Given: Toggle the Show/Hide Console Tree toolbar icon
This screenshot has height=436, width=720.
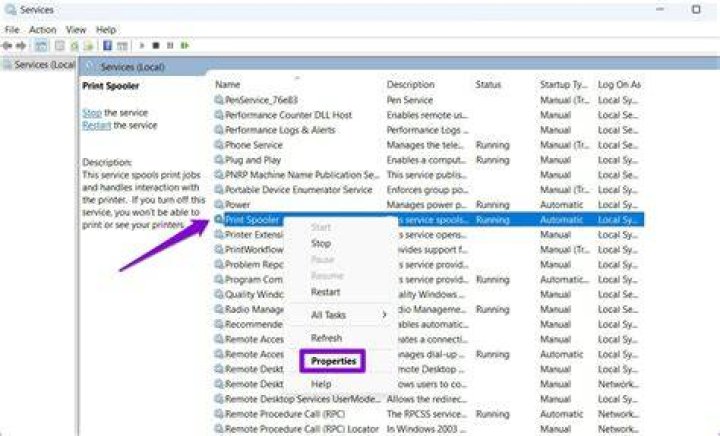Looking at the screenshot, I should point(41,45).
